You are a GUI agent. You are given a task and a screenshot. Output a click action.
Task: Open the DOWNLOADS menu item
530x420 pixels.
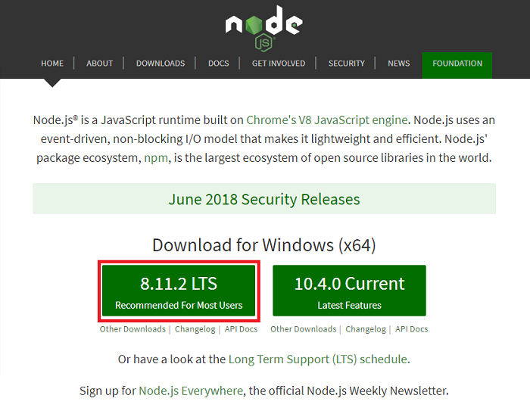point(161,64)
